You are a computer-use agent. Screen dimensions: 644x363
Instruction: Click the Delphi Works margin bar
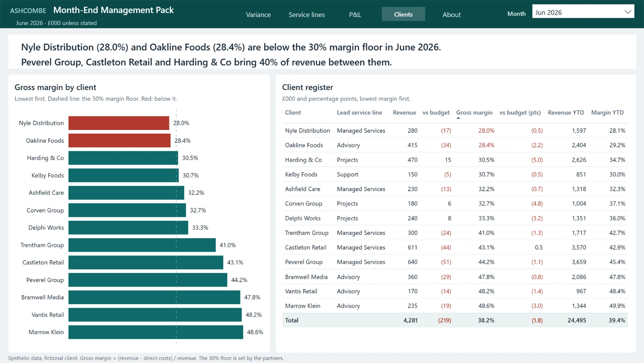pyautogui.click(x=128, y=228)
